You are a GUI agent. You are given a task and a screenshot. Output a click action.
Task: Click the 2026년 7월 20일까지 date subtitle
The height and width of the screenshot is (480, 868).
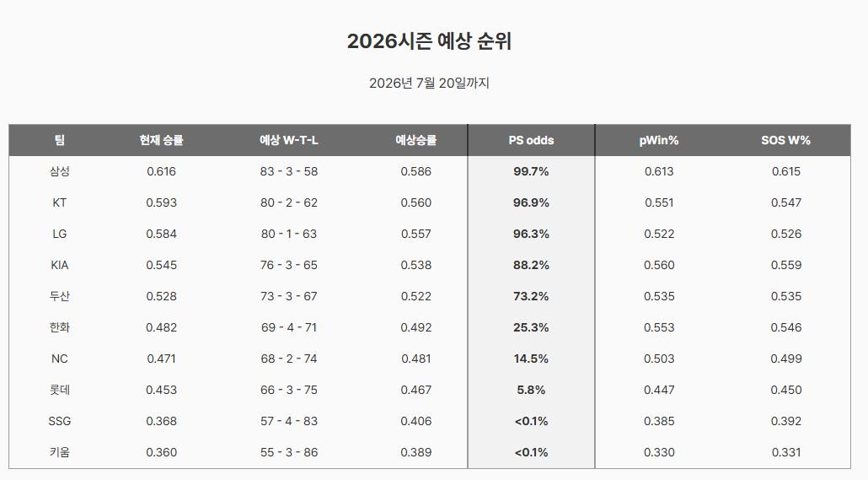coord(429,84)
